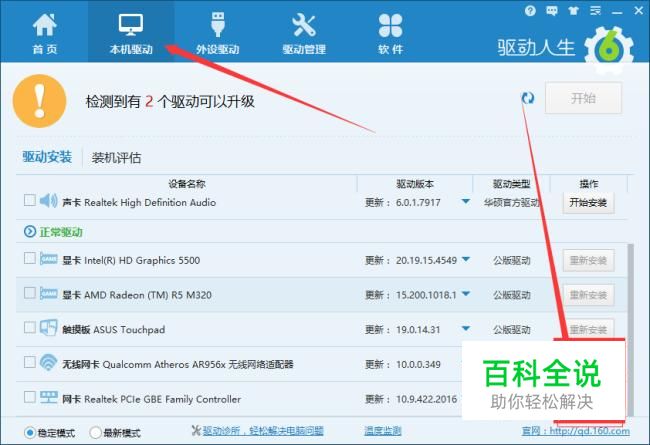Click the 10.9.422.2016 version text
Image resolution: width=650 pixels, height=445 pixels.
point(426,399)
